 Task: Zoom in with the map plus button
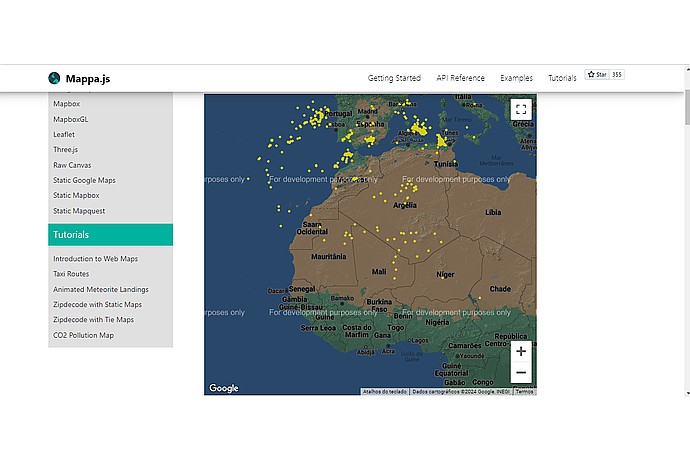click(521, 351)
